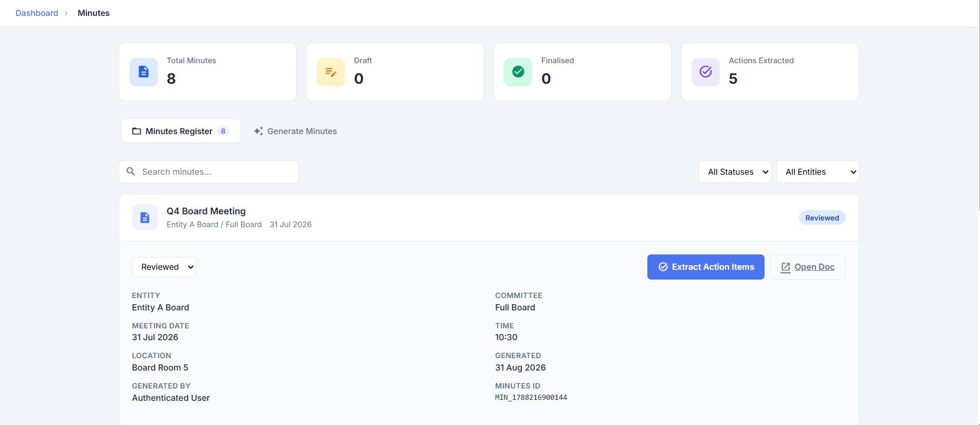
Task: Go to Dashboard via breadcrumb
Action: (x=37, y=13)
